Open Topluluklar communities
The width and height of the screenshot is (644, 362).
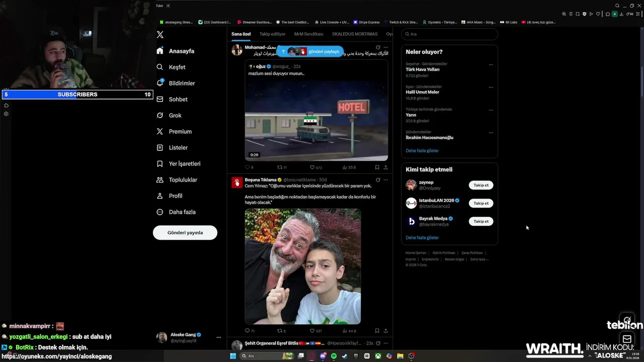(177, 179)
